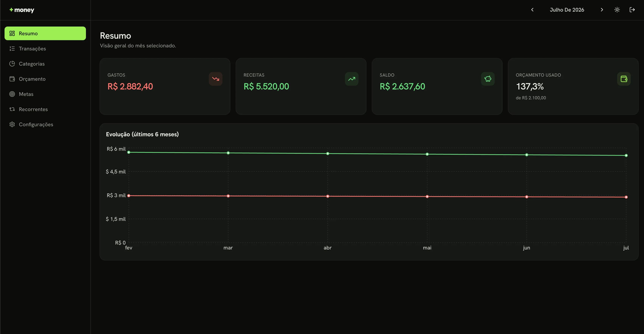644x334 pixels.
Task: Click the Orçamento wallet sidebar icon
Action: pos(12,79)
